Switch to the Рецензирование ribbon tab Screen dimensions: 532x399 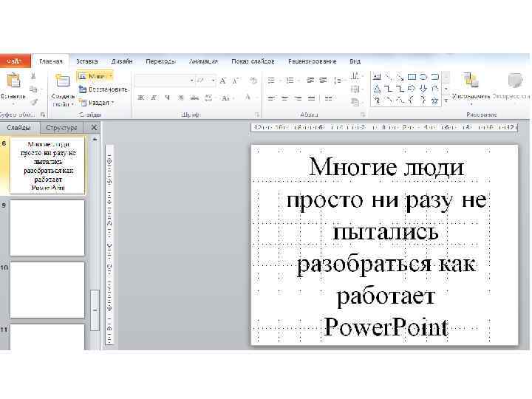coord(312,61)
